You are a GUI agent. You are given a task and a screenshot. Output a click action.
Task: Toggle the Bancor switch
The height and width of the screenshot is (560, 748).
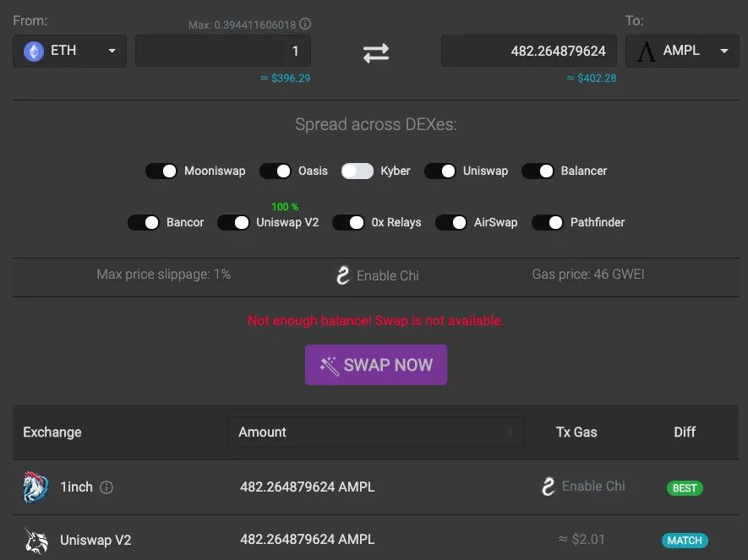point(144,223)
